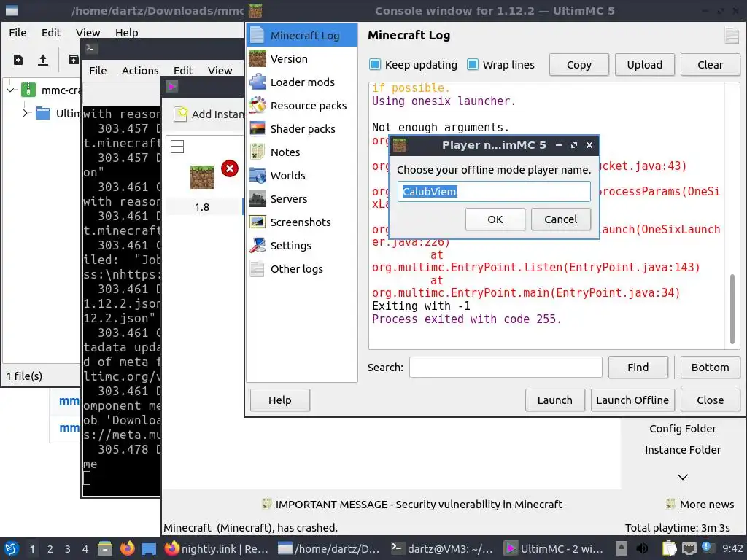Toggle Keep updating checkbox

pos(375,64)
